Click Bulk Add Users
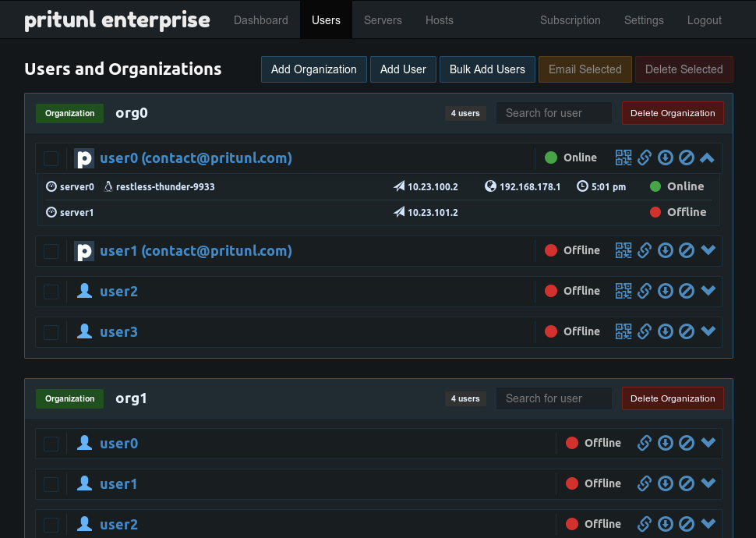The height and width of the screenshot is (538, 756). click(487, 69)
